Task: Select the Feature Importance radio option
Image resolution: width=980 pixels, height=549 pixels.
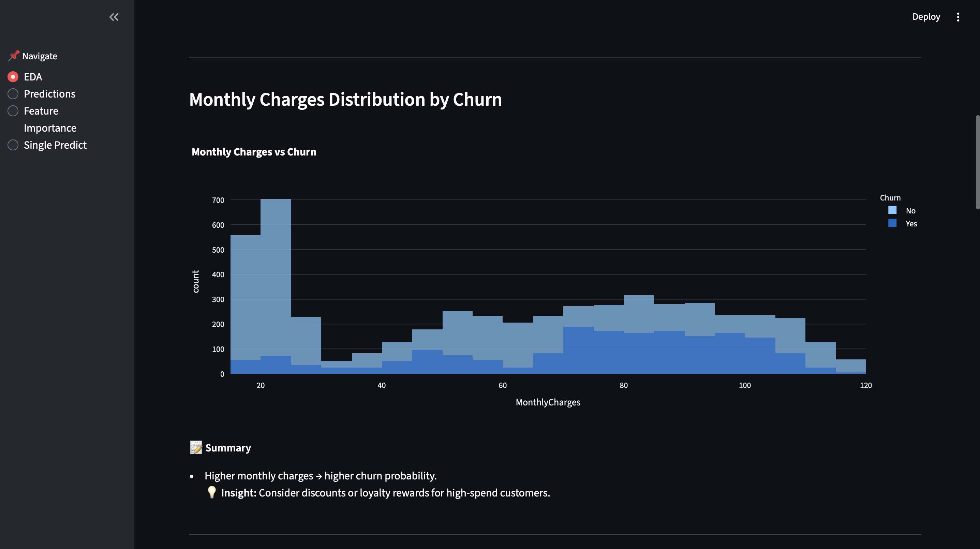Action: click(x=42, y=119)
